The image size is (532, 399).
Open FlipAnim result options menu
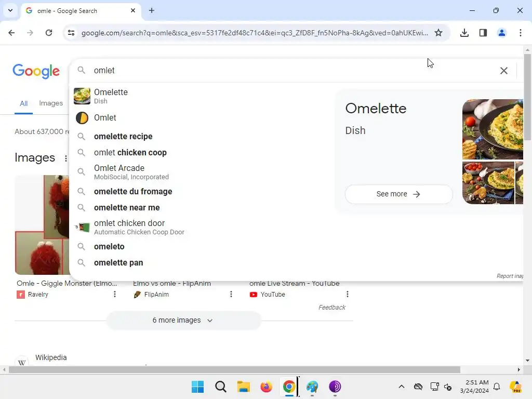[231, 294]
